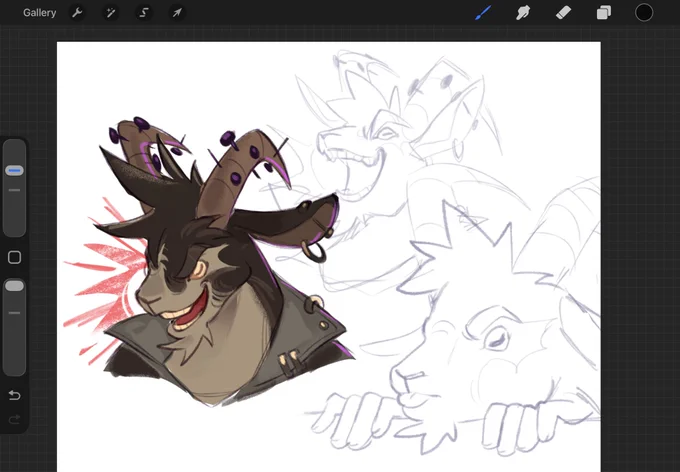680x472 pixels.
Task: Select the Brush tool
Action: pos(483,13)
